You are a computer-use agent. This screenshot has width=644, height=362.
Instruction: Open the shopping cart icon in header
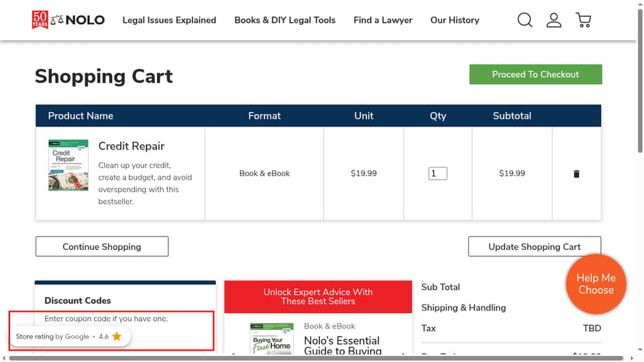[583, 19]
